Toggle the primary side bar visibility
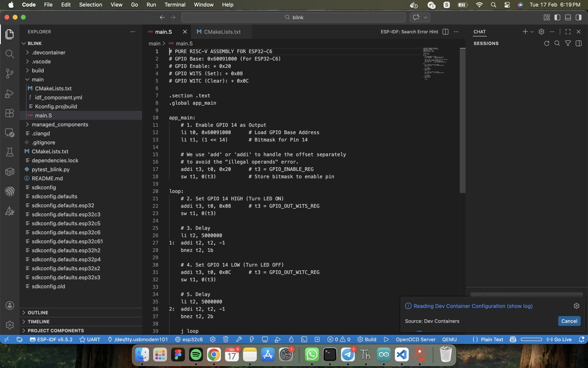 [557, 17]
